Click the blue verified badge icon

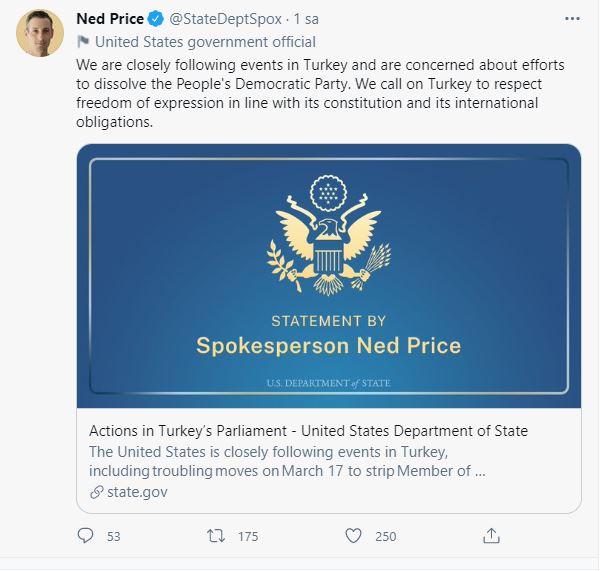(x=155, y=19)
